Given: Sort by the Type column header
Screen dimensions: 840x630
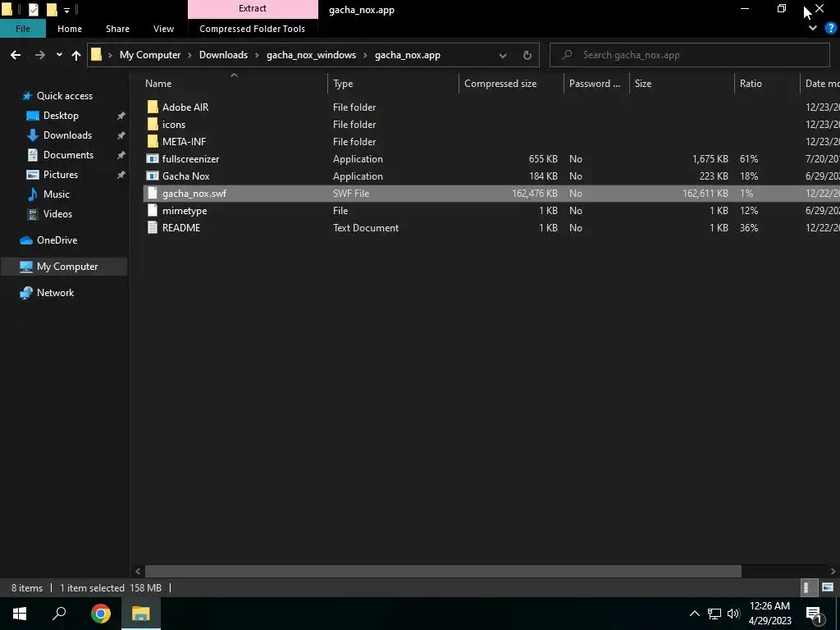Looking at the screenshot, I should [343, 84].
